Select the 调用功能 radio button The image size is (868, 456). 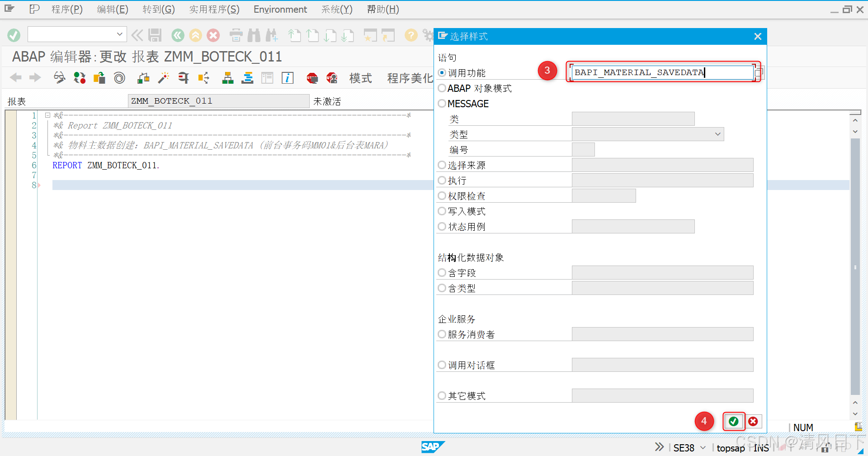(x=442, y=72)
